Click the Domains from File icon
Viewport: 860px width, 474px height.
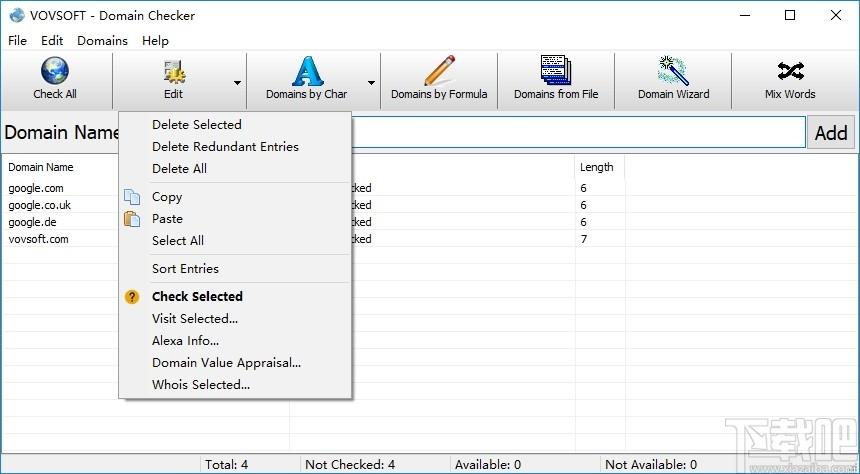[x=556, y=71]
